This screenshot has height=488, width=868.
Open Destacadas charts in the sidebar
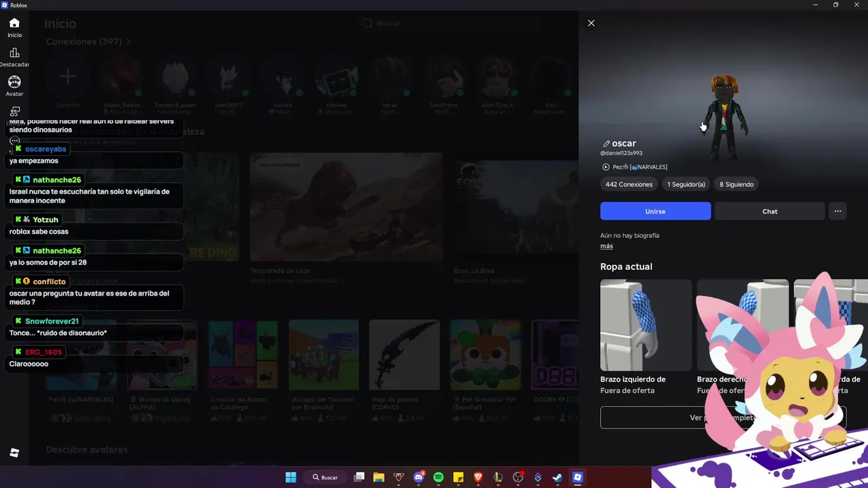[14, 58]
